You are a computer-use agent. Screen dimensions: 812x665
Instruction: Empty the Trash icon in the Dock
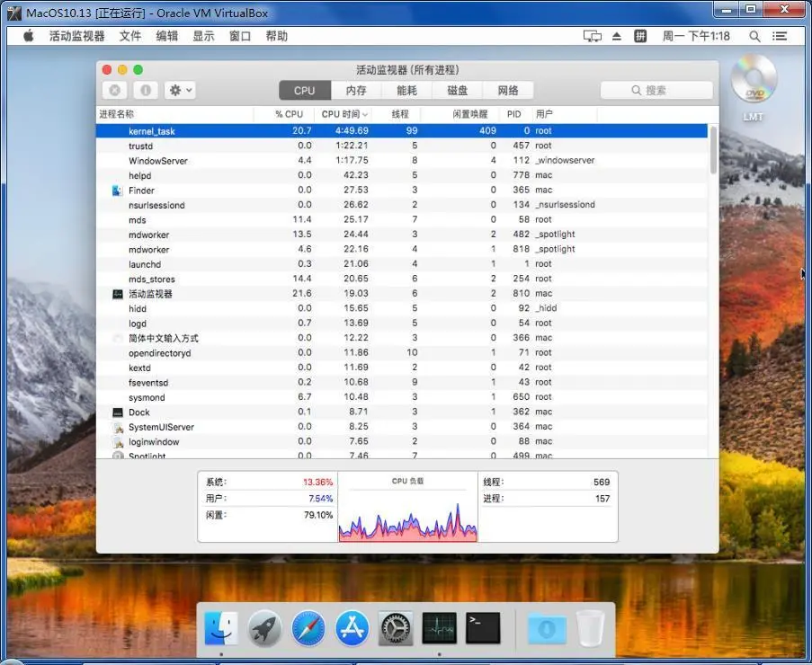[591, 628]
